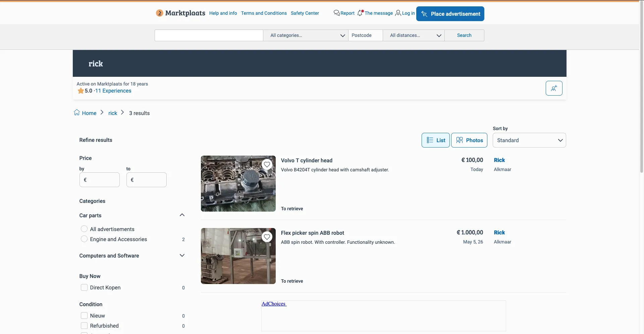The image size is (644, 334).
Task: Open Terms and Conditions
Action: (264, 13)
